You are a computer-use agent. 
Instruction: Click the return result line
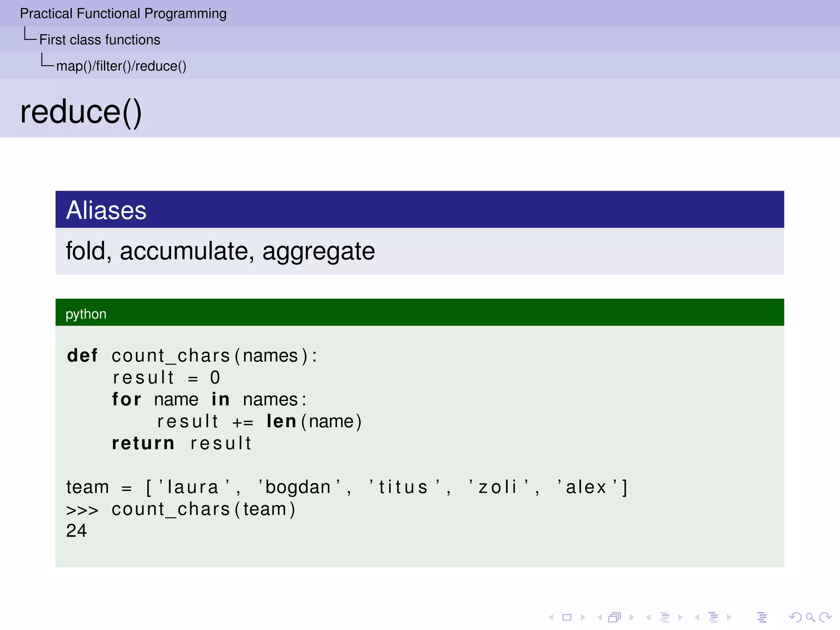click(181, 443)
